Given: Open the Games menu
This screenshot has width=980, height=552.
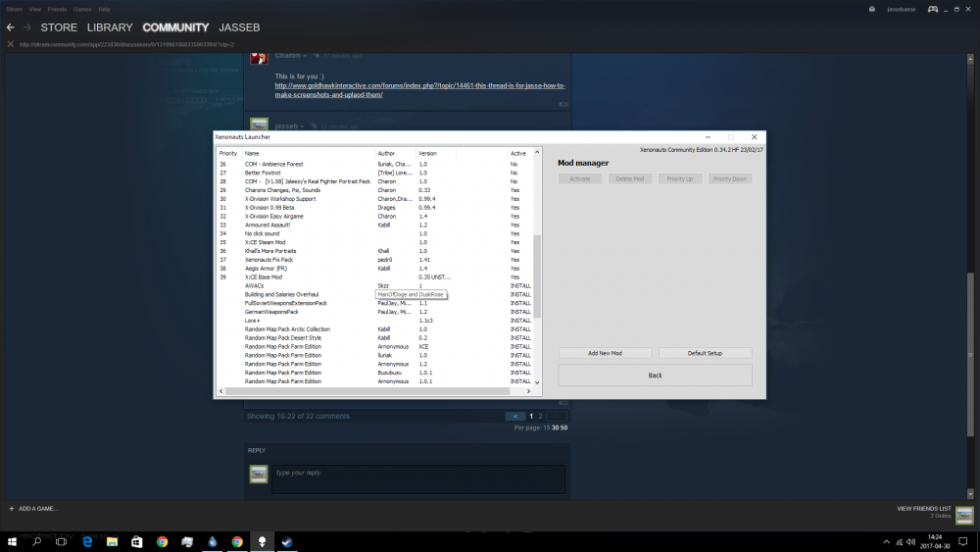Looking at the screenshot, I should point(82,10).
